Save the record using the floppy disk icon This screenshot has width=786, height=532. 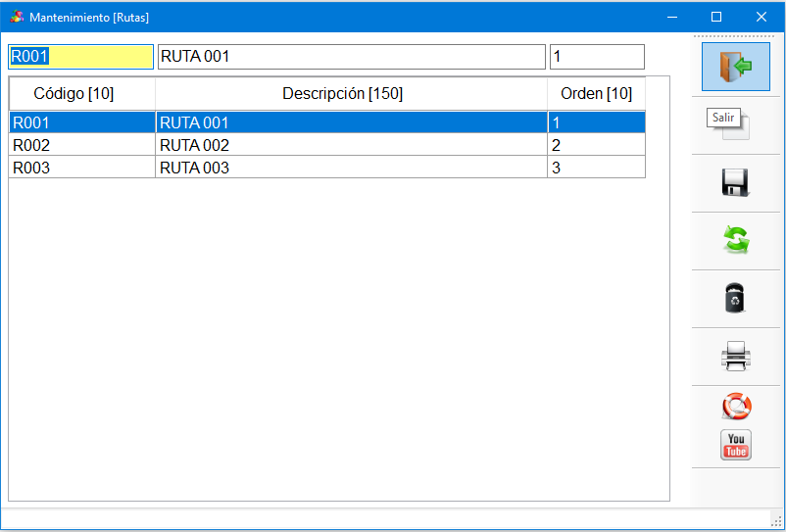735,182
